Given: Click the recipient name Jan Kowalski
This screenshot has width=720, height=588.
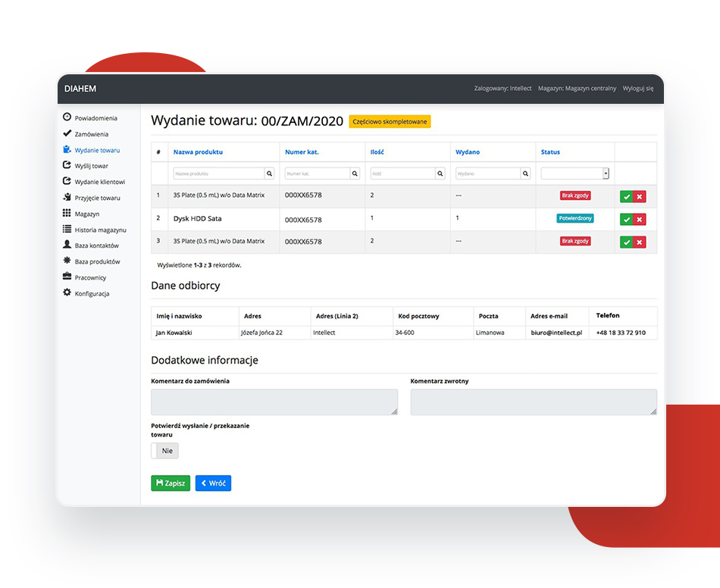Looking at the screenshot, I should tap(174, 333).
